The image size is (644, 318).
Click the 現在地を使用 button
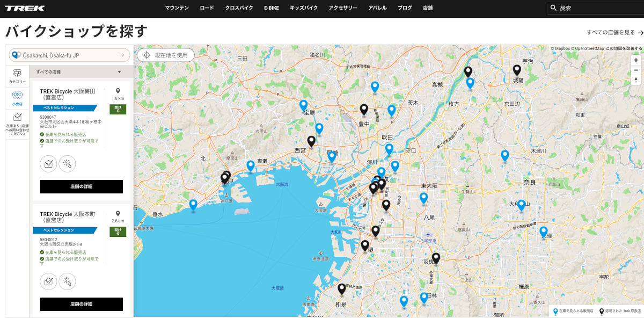click(x=165, y=55)
